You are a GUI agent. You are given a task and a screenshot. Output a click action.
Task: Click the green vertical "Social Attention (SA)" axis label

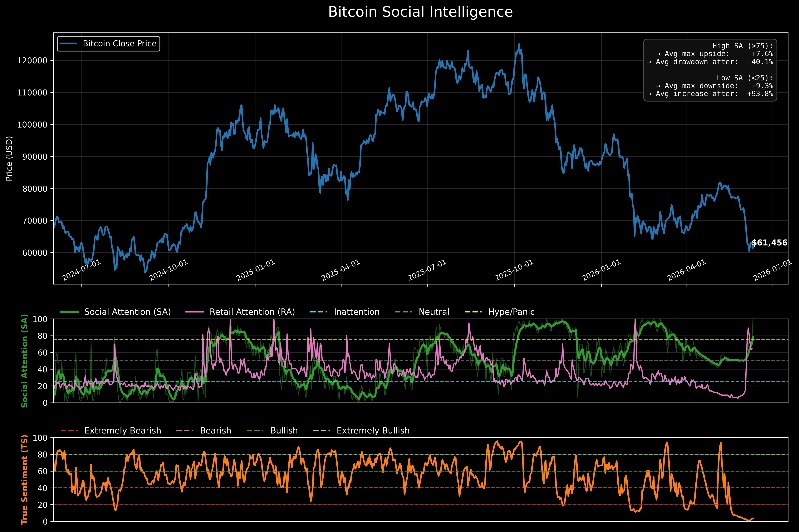click(x=24, y=361)
